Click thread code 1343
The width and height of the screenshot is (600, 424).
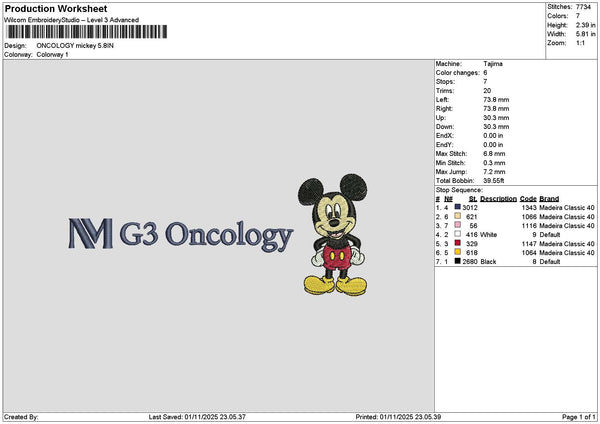pos(529,208)
